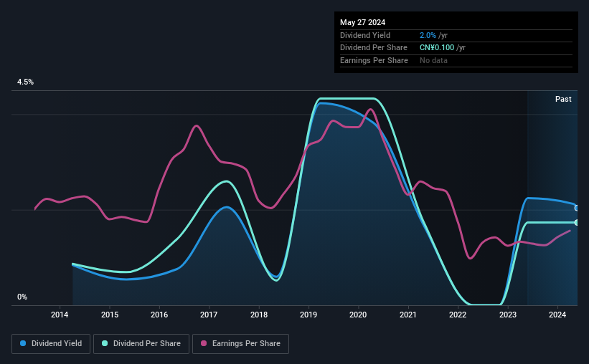Click the 2014 x-axis label
The height and width of the screenshot is (364, 589).
60,315
